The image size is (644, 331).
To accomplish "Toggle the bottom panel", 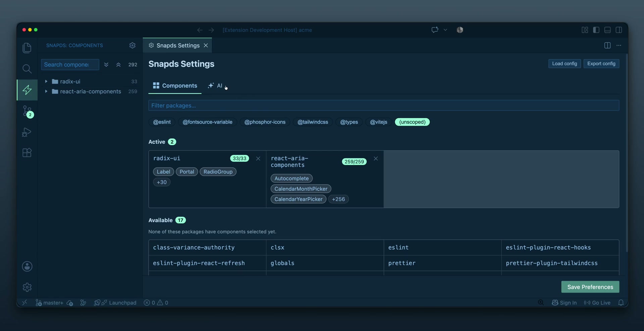I will coord(607,30).
